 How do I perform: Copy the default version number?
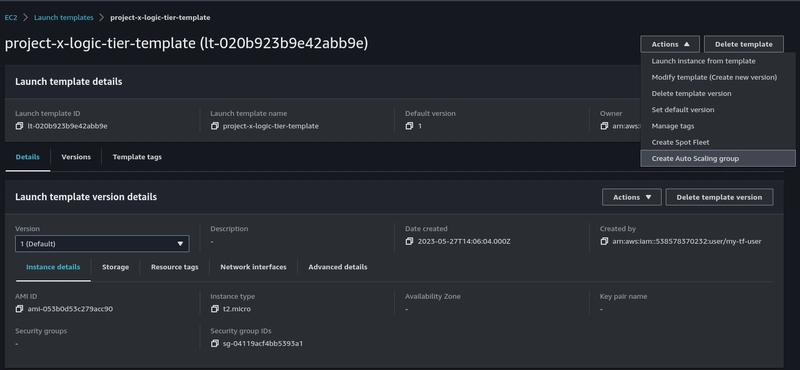pyautogui.click(x=409, y=126)
